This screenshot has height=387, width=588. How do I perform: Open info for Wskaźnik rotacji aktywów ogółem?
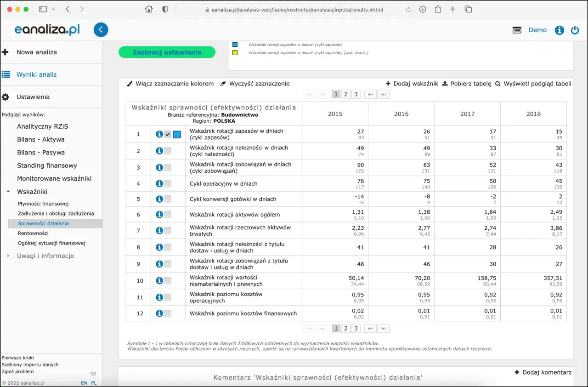159,214
